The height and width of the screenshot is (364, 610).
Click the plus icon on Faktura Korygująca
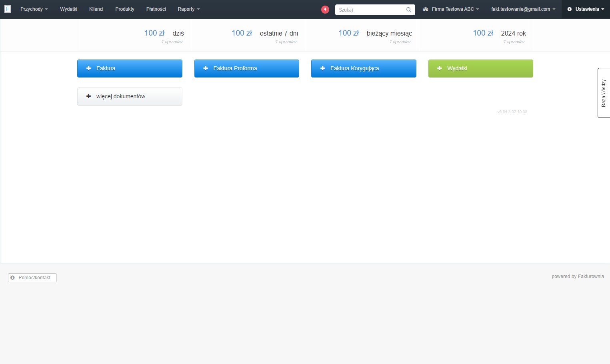click(323, 68)
